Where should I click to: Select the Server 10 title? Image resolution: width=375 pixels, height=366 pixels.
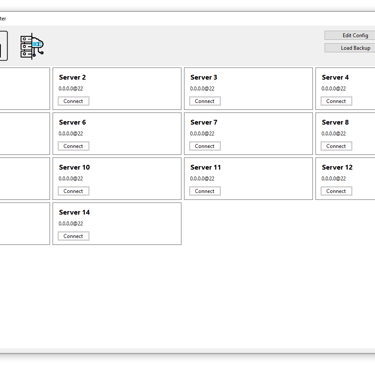[x=74, y=167]
